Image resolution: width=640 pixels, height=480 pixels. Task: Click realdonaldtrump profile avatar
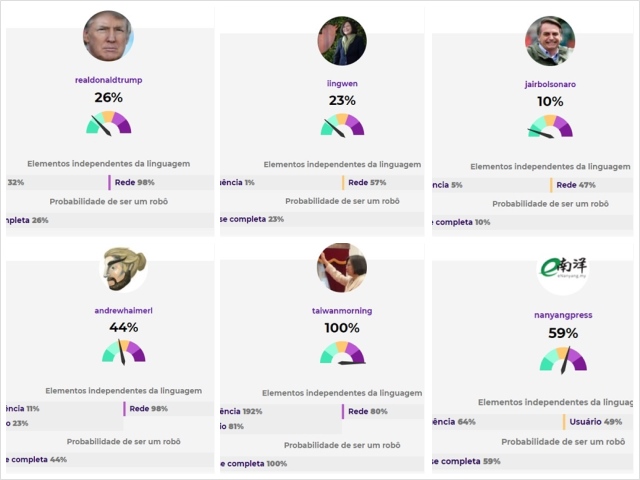pos(108,36)
